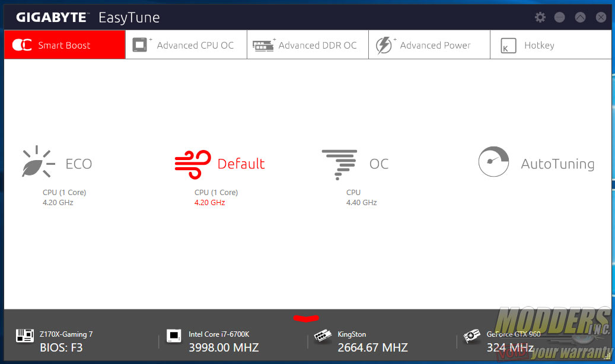The width and height of the screenshot is (615, 364).
Task: Click the 324 MHz GPU frequency
Action: 510,347
